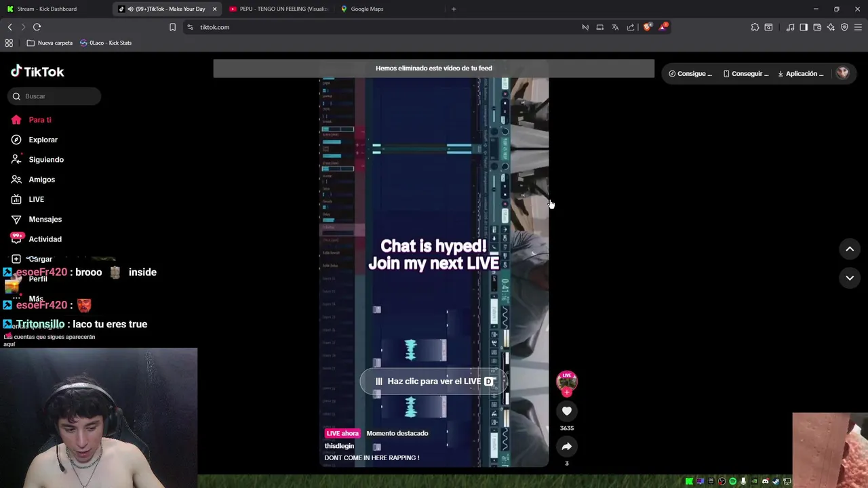Go to previous video with up arrow

pos(850,249)
